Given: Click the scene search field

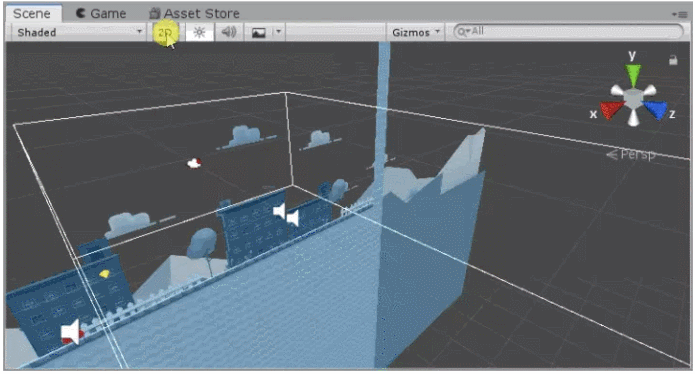Looking at the screenshot, I should [x=569, y=31].
